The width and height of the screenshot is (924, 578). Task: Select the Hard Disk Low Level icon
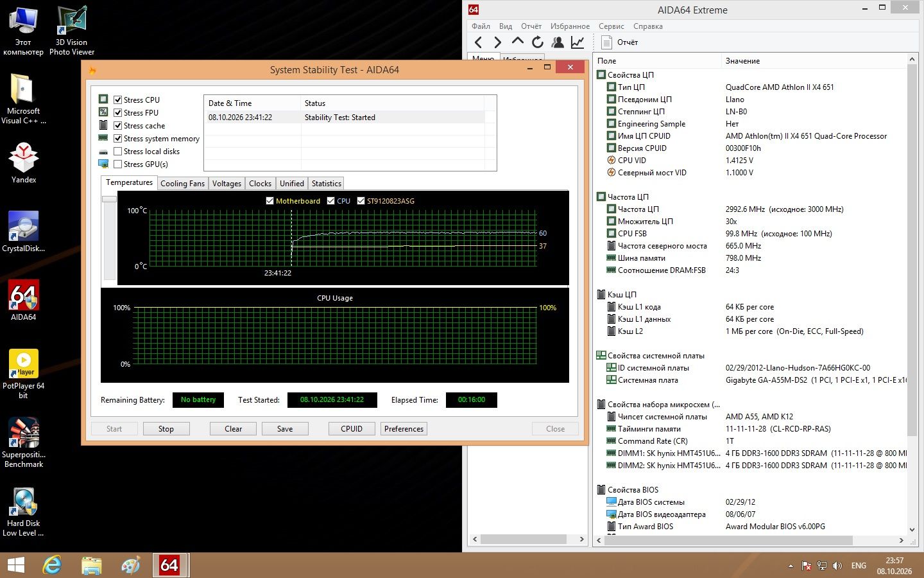pyautogui.click(x=24, y=512)
